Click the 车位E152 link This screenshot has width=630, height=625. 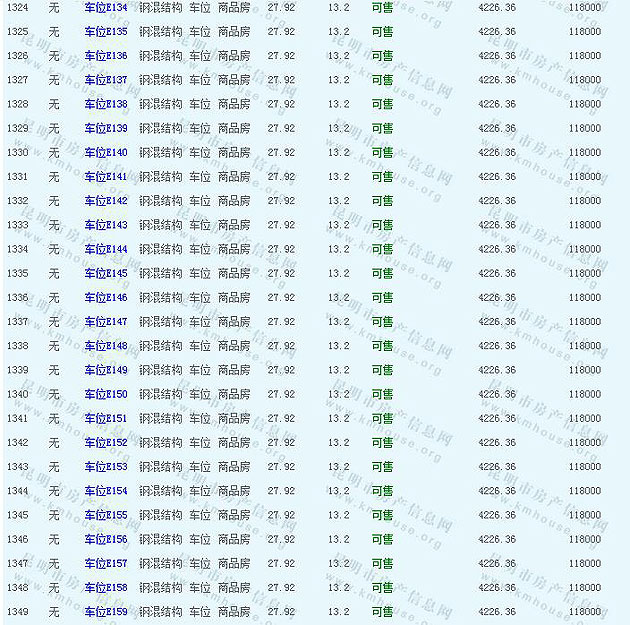[x=105, y=443]
